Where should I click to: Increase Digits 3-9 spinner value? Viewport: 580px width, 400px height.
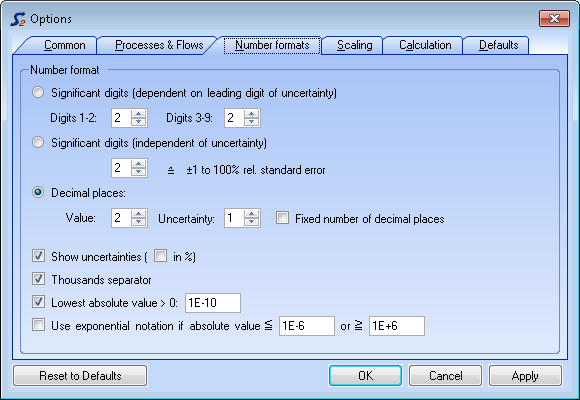click(252, 114)
